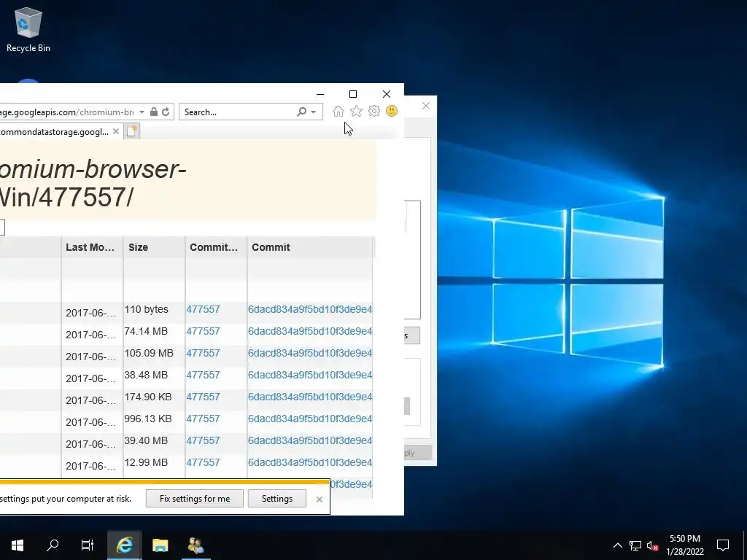Viewport: 747px width, 560px height.
Task: Open commit hash link in 110 bytes row
Action: [309, 309]
